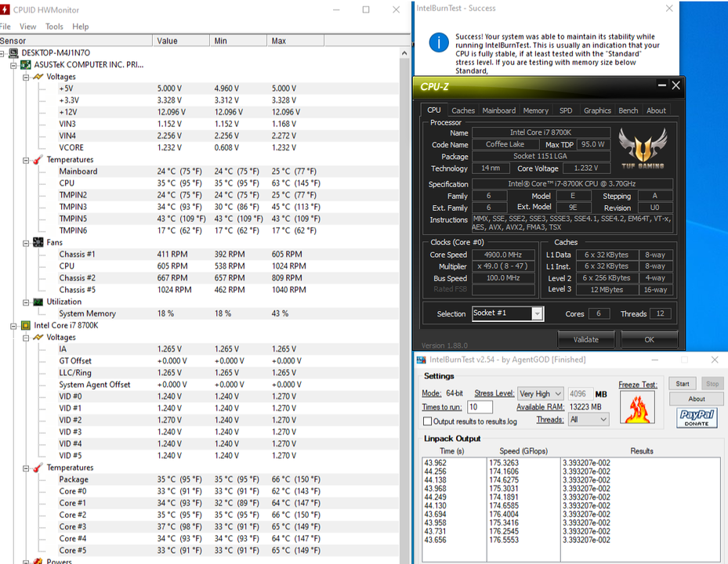Click the Value column header
Viewport: 728px width, 564px height.
tap(181, 41)
